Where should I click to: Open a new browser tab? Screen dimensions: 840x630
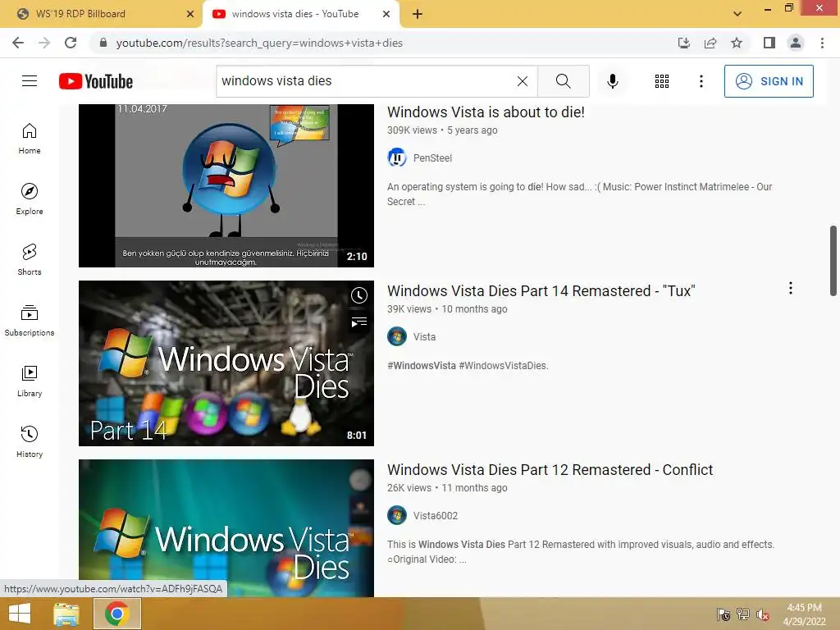tap(418, 14)
